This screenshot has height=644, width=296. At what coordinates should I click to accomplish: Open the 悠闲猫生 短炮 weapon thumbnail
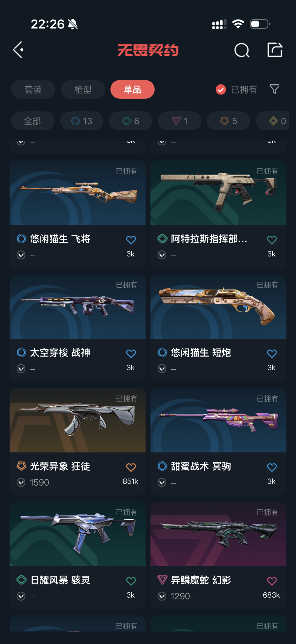point(218,307)
